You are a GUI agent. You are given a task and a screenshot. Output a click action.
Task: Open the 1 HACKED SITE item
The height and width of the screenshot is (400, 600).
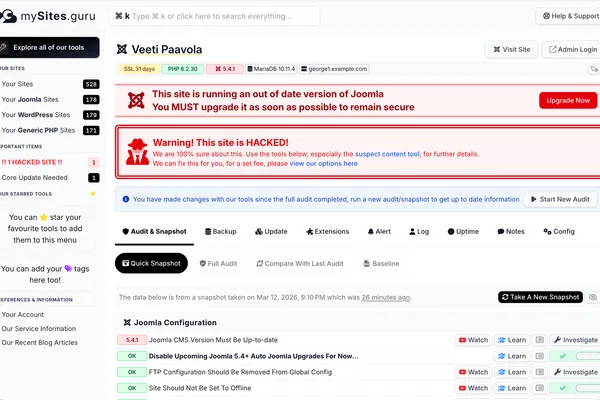pyautogui.click(x=50, y=162)
